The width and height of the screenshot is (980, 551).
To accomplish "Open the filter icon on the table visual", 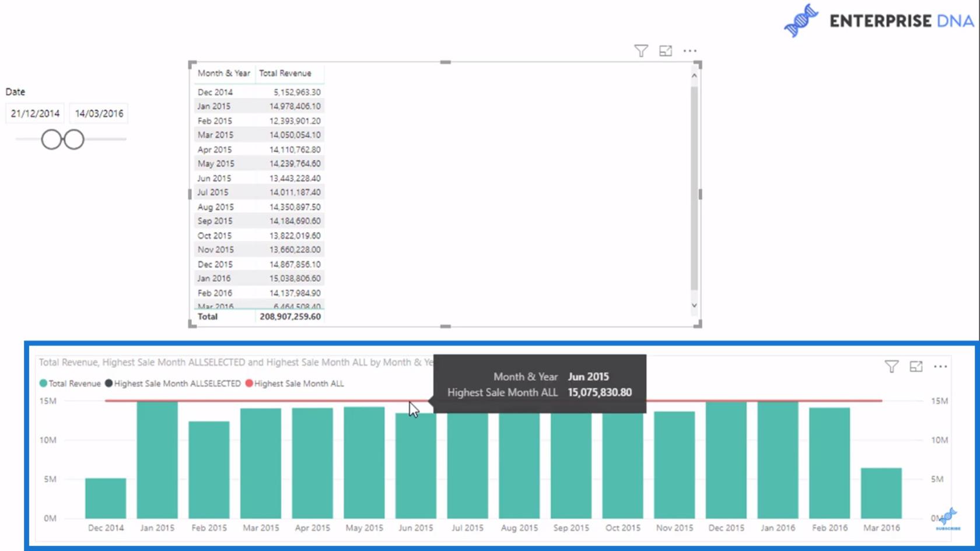I will point(641,51).
